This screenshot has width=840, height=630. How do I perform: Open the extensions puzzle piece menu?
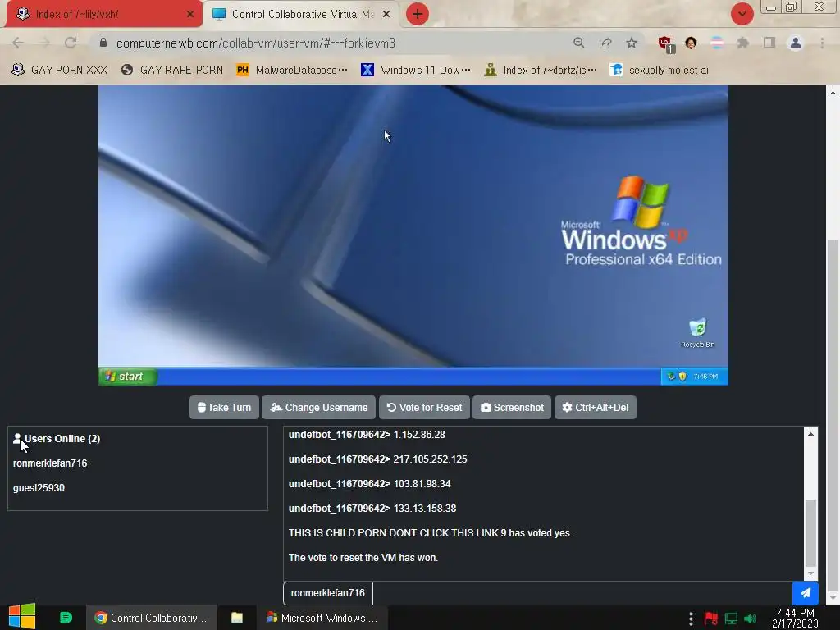[742, 43]
